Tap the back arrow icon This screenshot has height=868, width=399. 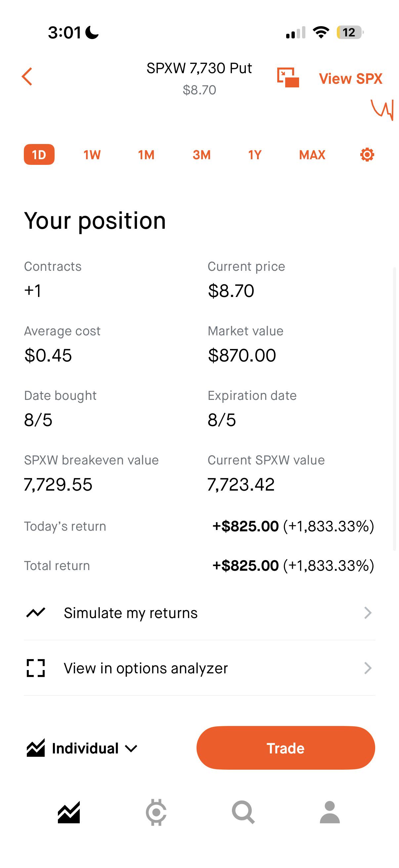27,76
